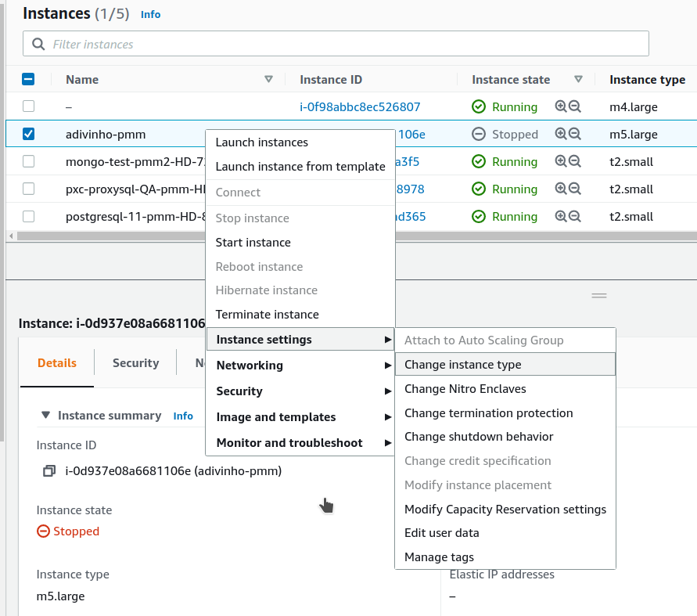The height and width of the screenshot is (616, 697).
Task: Click the search magnifier in filter box
Action: coord(38,45)
